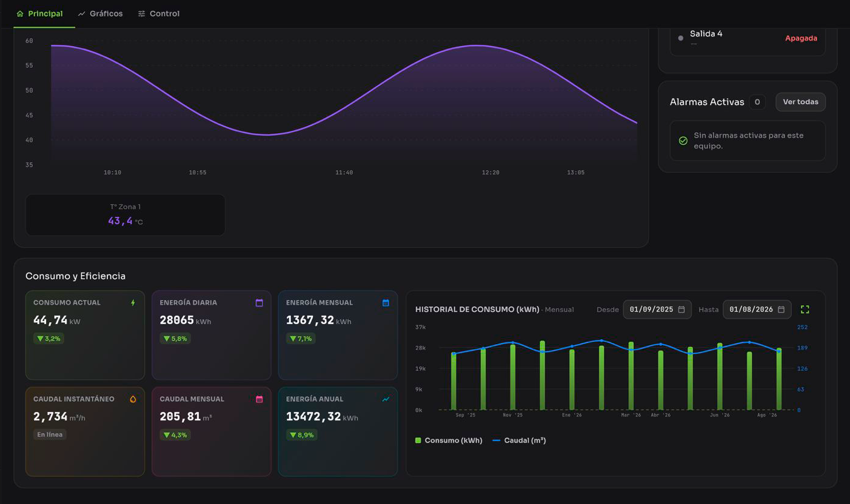This screenshot has height=504, width=850.
Task: Switch to the Gráficos tab
Action: 101,13
